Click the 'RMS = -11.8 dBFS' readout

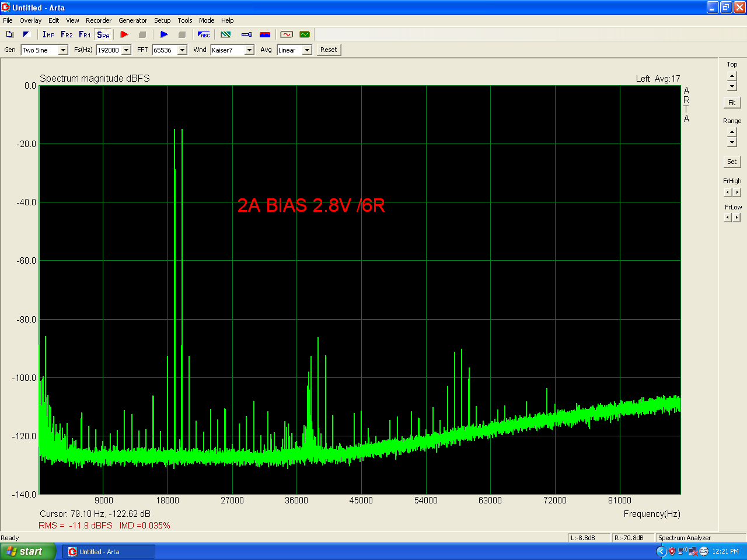(x=75, y=526)
